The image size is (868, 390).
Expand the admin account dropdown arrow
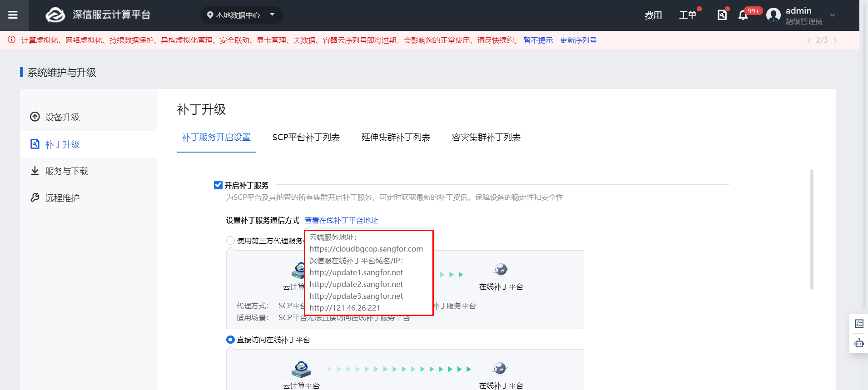(833, 15)
